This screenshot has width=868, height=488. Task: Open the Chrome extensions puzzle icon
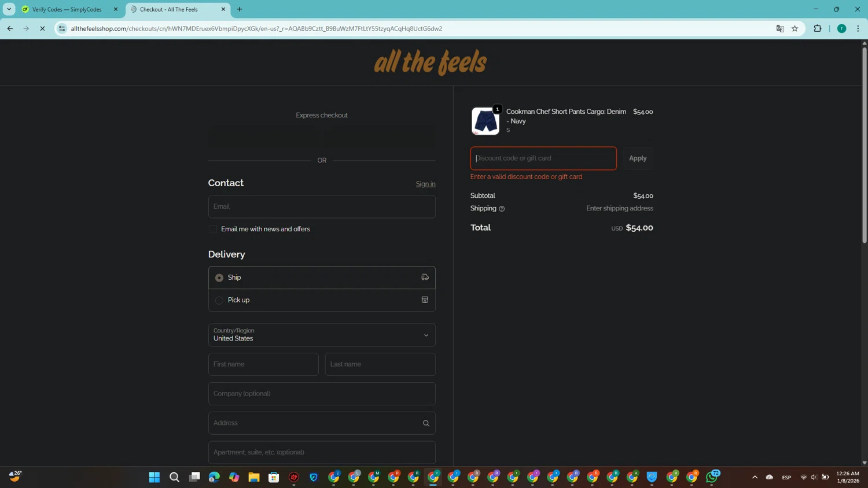pyautogui.click(x=818, y=28)
